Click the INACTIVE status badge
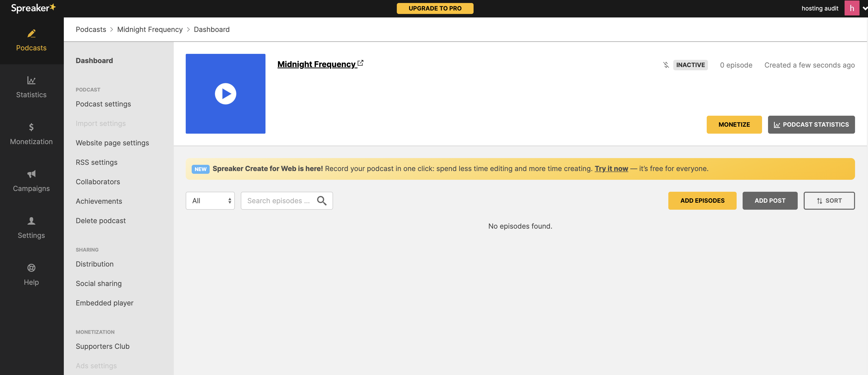 pos(690,65)
